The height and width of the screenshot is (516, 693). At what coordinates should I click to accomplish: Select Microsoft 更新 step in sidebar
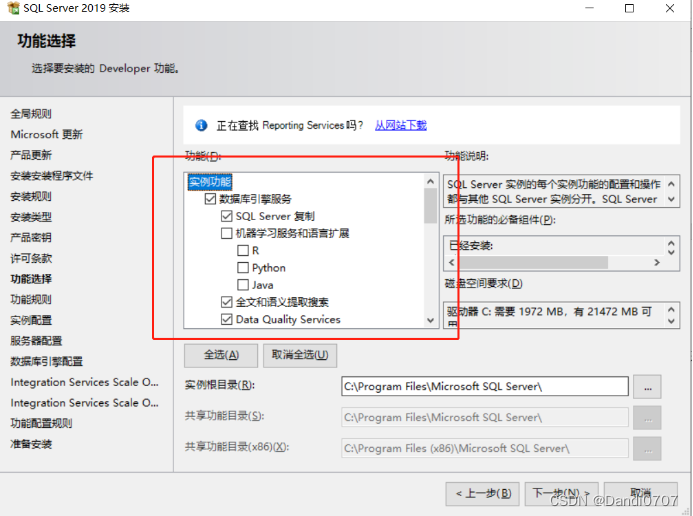pyautogui.click(x=46, y=134)
